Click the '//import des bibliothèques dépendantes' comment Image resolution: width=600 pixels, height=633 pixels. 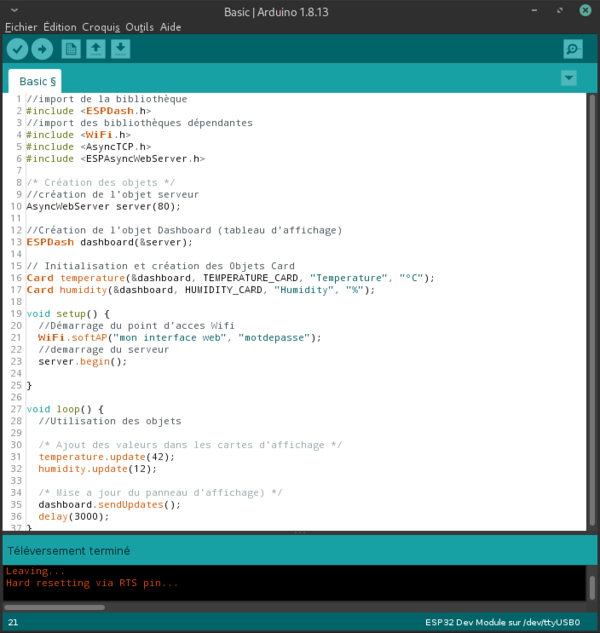click(x=139, y=123)
